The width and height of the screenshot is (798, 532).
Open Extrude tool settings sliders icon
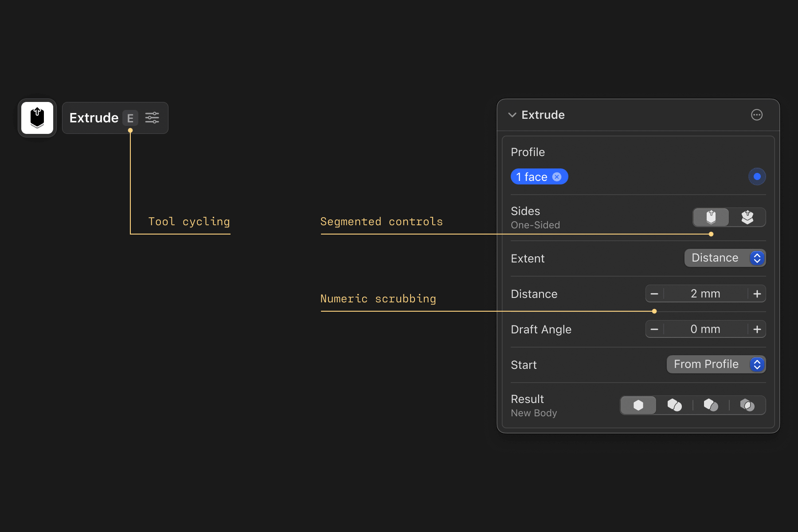point(152,118)
